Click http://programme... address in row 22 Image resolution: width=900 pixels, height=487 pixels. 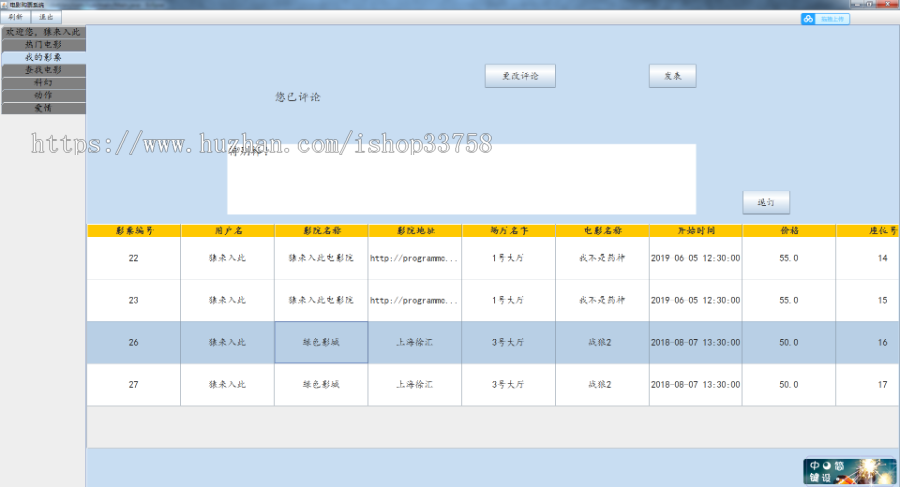(415, 258)
